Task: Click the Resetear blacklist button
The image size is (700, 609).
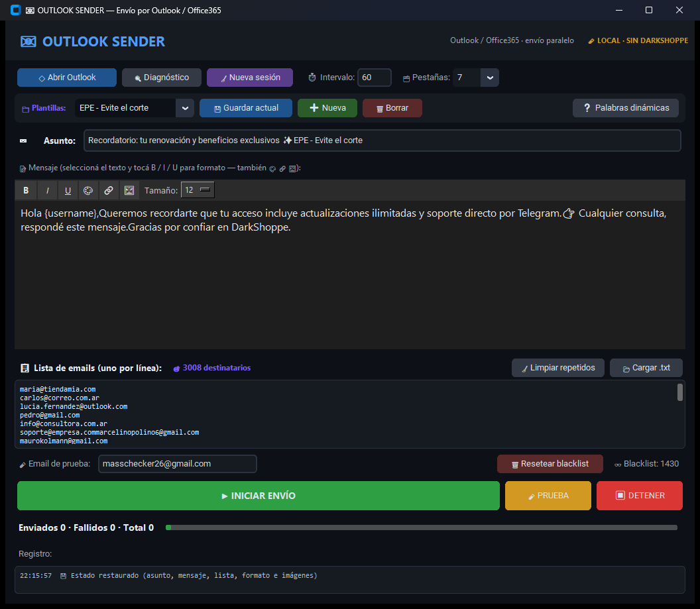Action: click(550, 464)
